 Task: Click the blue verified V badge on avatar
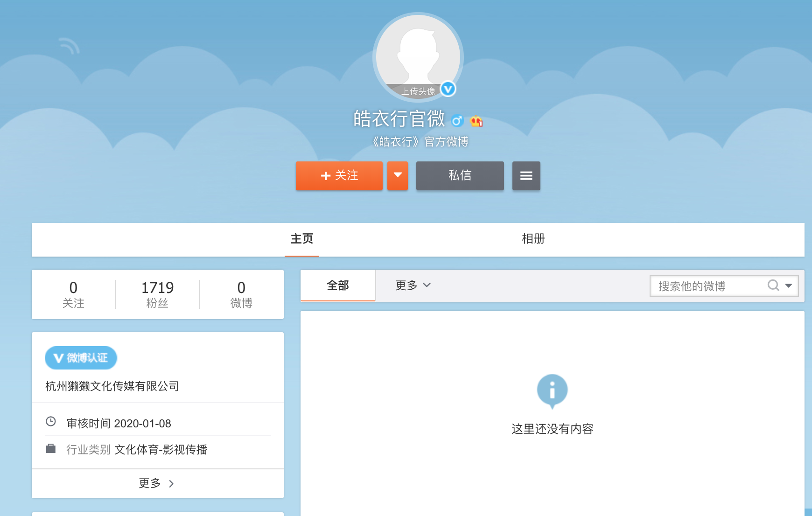tap(448, 89)
